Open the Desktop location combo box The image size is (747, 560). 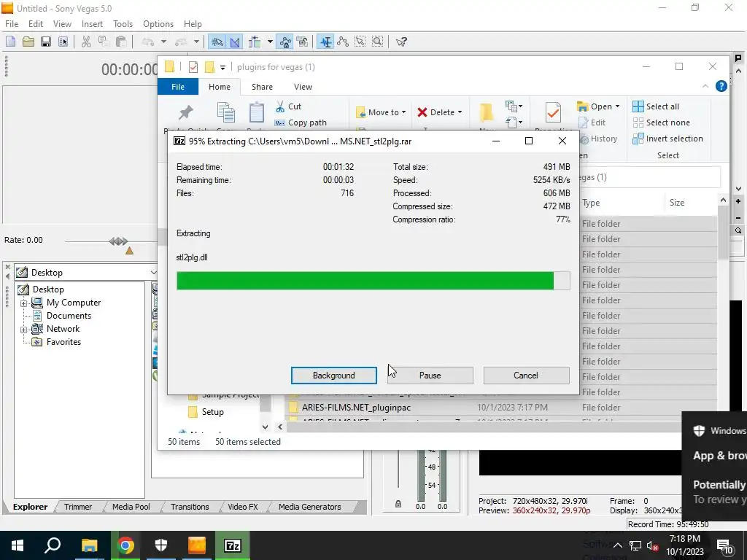tap(86, 273)
